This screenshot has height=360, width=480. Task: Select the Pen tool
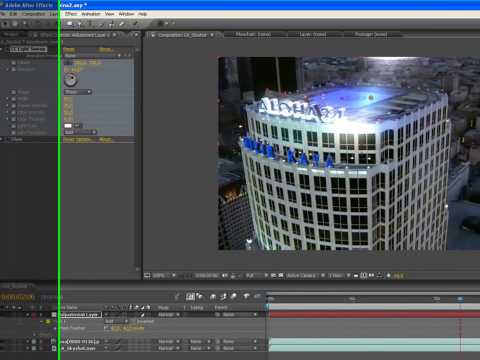(x=79, y=24)
